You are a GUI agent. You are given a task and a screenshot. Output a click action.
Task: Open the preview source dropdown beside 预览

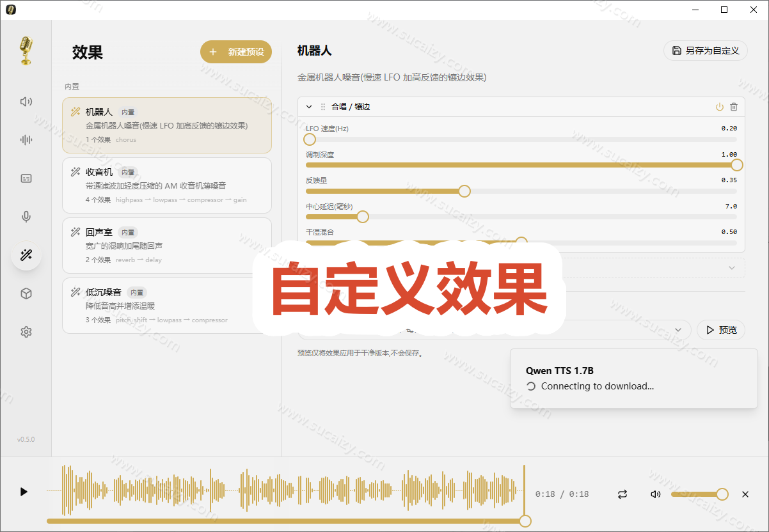tap(495, 330)
